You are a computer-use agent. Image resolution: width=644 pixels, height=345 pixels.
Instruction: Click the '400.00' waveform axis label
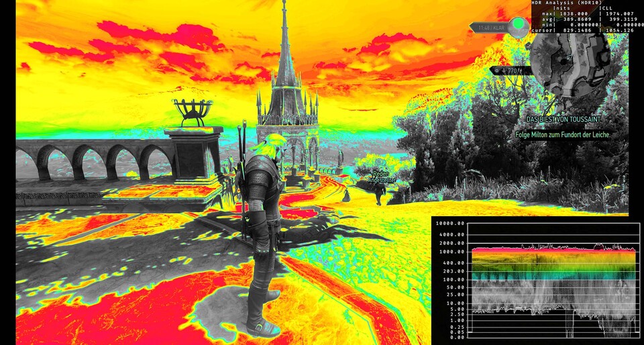pos(453,263)
